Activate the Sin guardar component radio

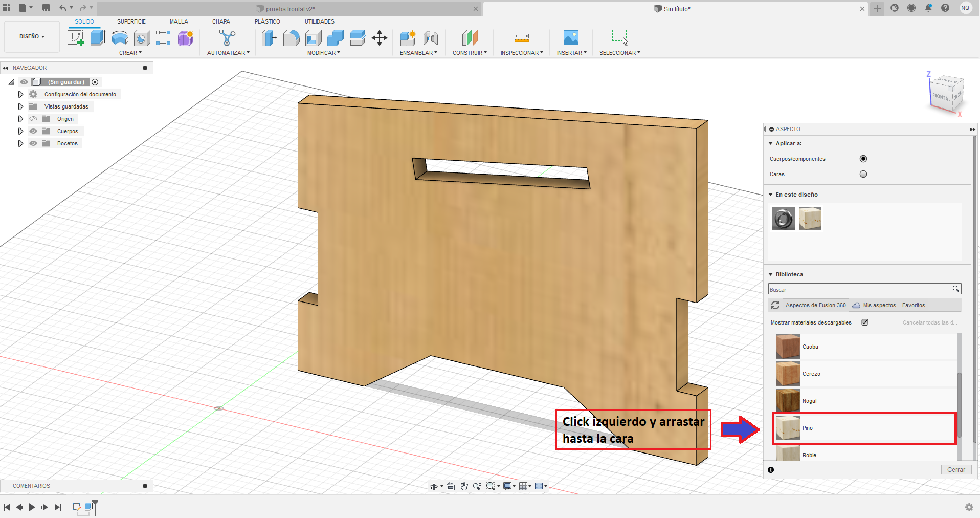95,82
